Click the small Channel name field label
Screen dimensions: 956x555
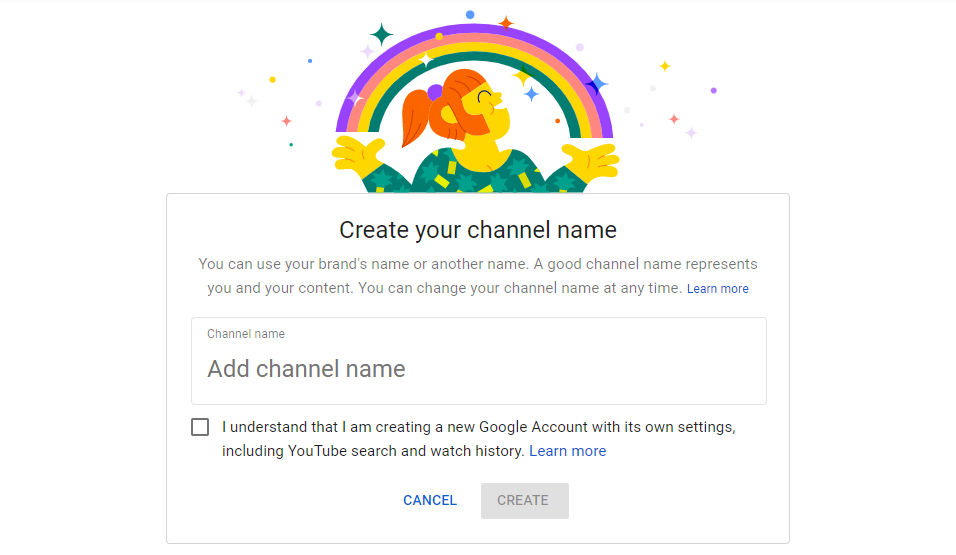(246, 334)
